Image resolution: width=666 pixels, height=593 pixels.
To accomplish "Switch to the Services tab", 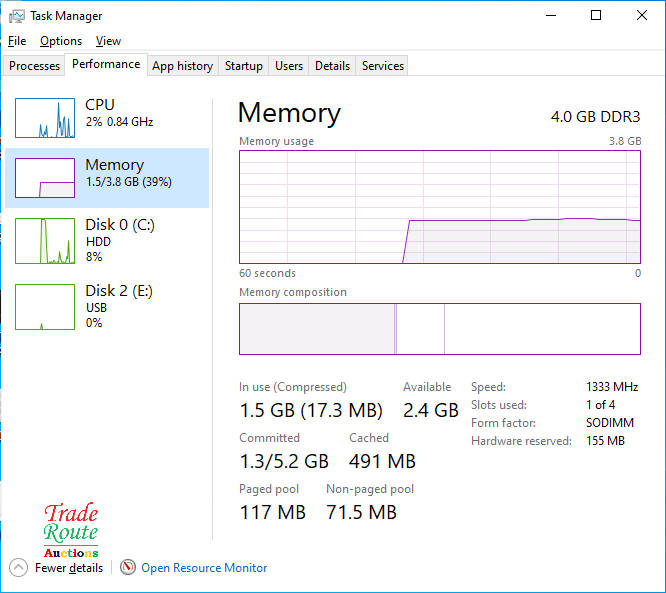I will [383, 66].
